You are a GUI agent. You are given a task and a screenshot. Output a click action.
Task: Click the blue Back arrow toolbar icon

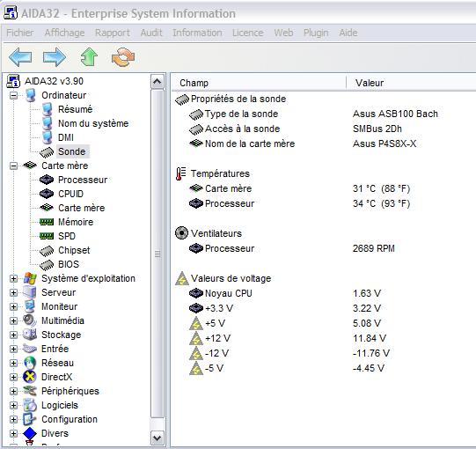[20, 57]
